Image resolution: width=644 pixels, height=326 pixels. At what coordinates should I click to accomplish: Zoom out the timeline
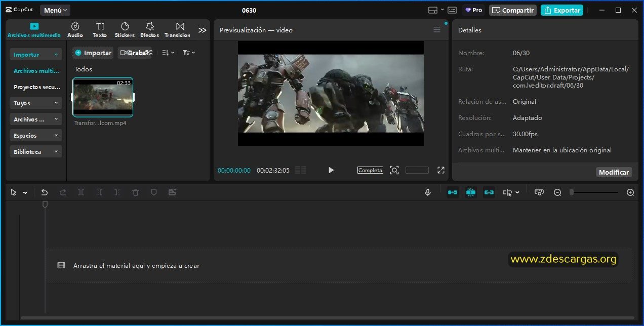click(557, 192)
